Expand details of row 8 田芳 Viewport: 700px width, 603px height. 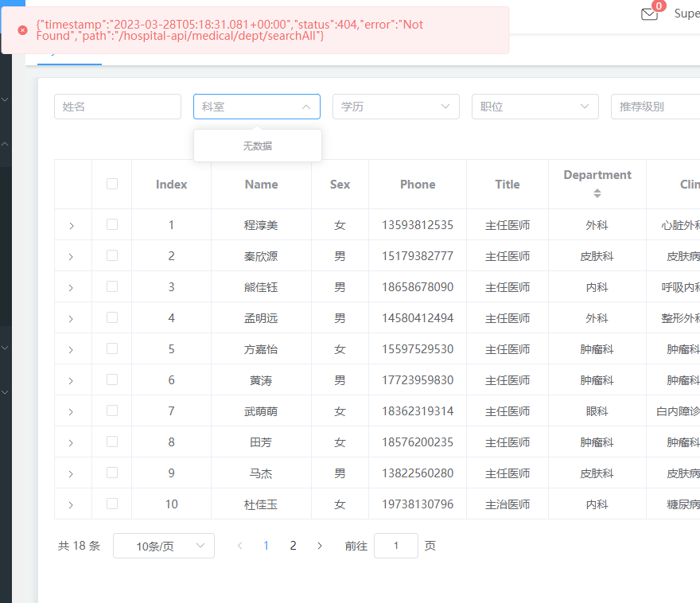pos(71,443)
